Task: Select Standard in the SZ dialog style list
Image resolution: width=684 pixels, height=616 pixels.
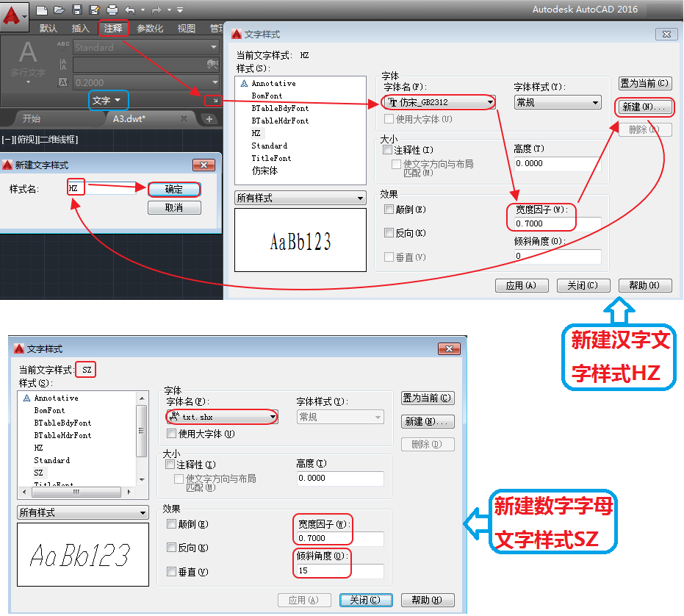Action: tap(52, 461)
